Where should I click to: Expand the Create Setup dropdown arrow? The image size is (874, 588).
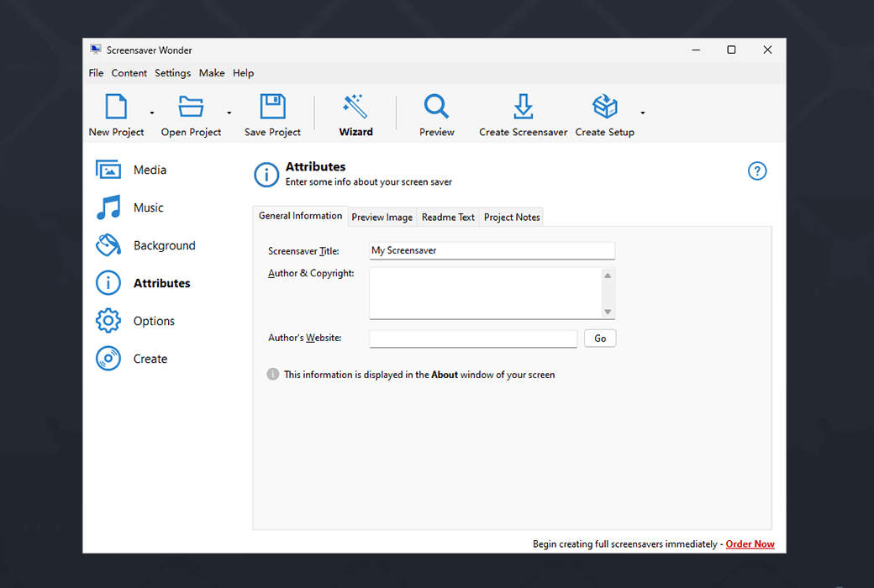pyautogui.click(x=643, y=113)
